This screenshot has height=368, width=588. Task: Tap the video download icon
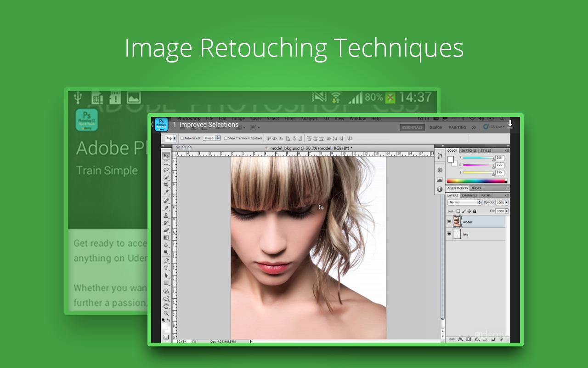(510, 125)
